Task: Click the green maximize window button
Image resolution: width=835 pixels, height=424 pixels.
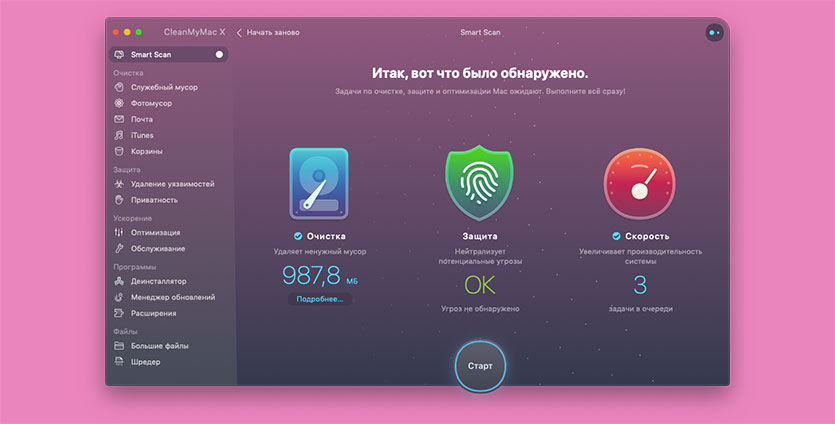Action: 139,32
